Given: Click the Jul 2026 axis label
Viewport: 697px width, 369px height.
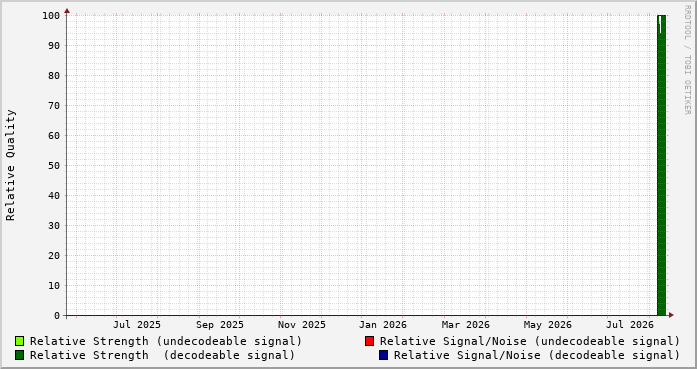Looking at the screenshot, I should (630, 325).
